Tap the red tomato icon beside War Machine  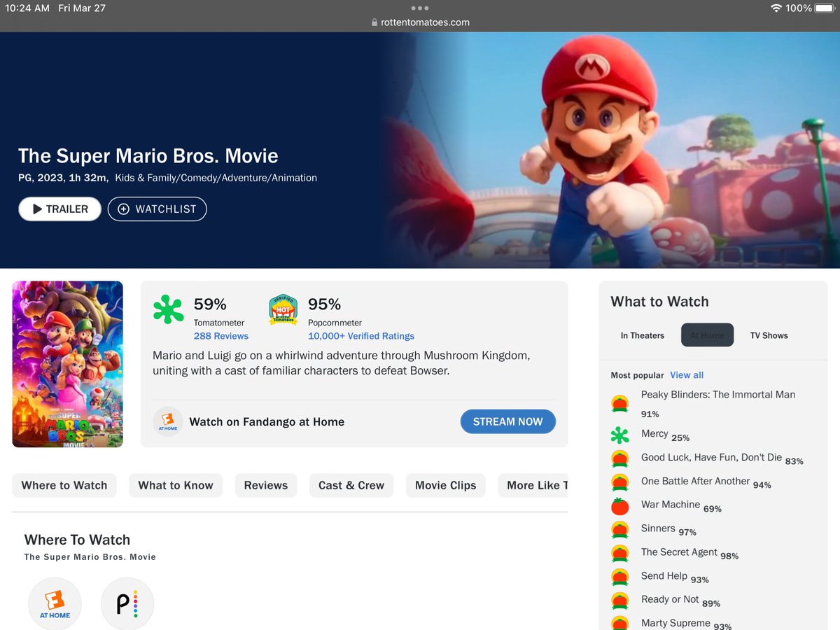tap(619, 506)
